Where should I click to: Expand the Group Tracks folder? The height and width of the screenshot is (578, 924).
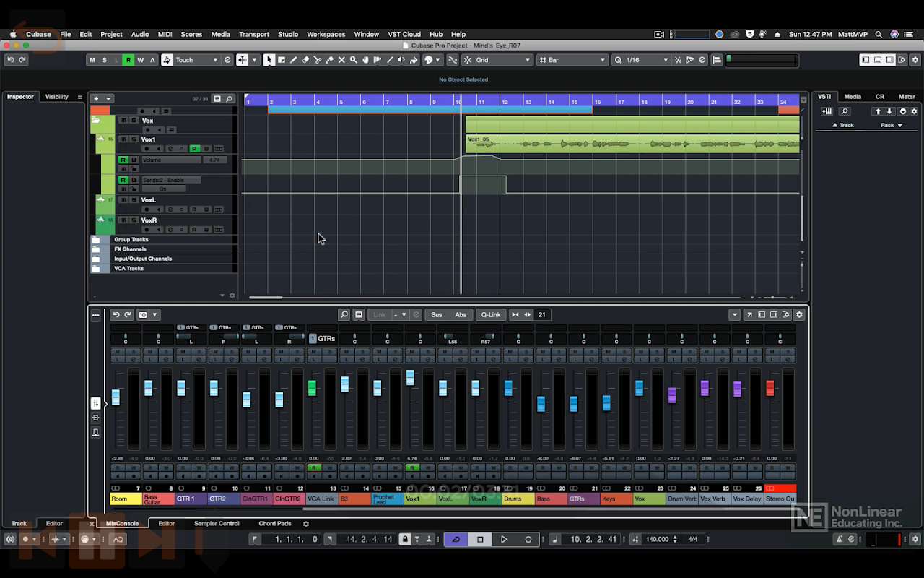pos(96,240)
